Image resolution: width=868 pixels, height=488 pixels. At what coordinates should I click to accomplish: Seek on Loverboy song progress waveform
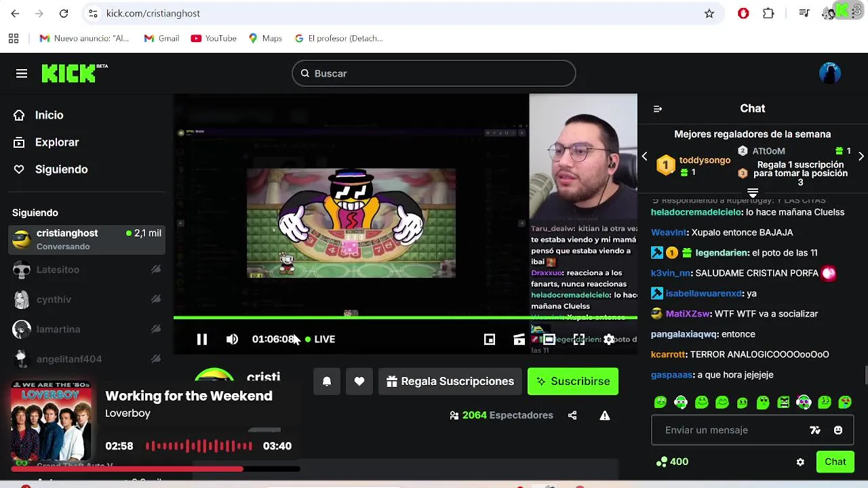[x=199, y=446]
